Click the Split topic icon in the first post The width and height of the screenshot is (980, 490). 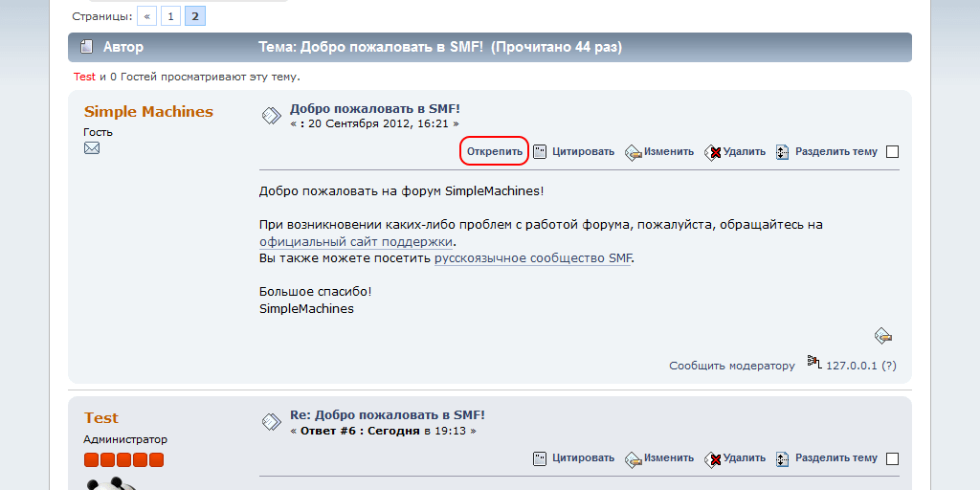click(782, 152)
